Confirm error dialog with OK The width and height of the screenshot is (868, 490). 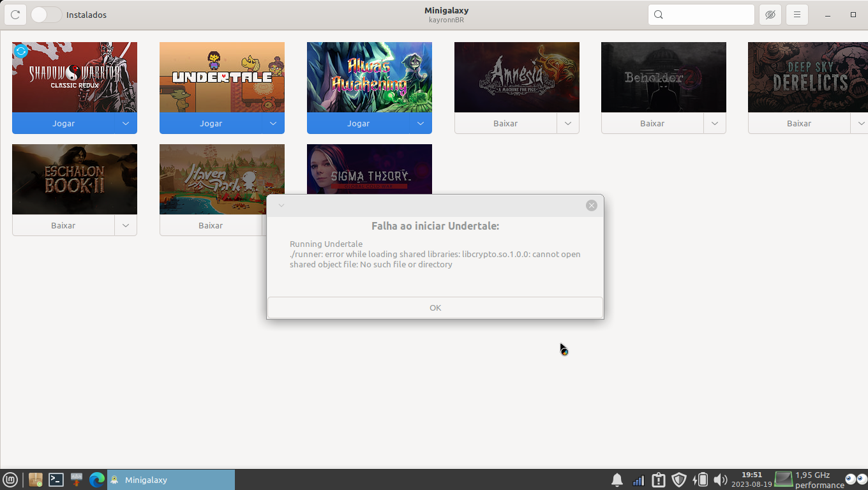coord(435,308)
